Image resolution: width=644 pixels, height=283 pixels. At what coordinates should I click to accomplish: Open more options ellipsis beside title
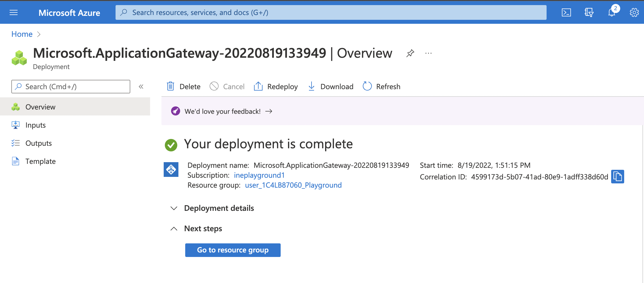(x=428, y=53)
